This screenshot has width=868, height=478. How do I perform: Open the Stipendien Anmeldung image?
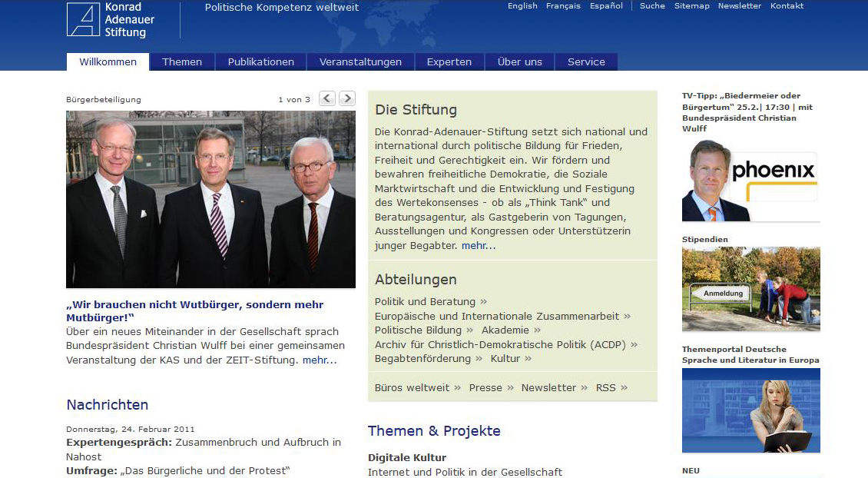[750, 289]
